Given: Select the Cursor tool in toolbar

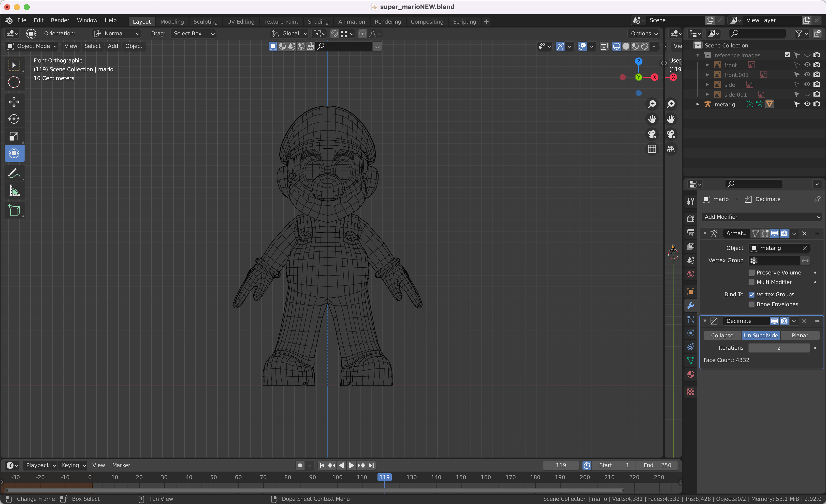Looking at the screenshot, I should [x=14, y=82].
